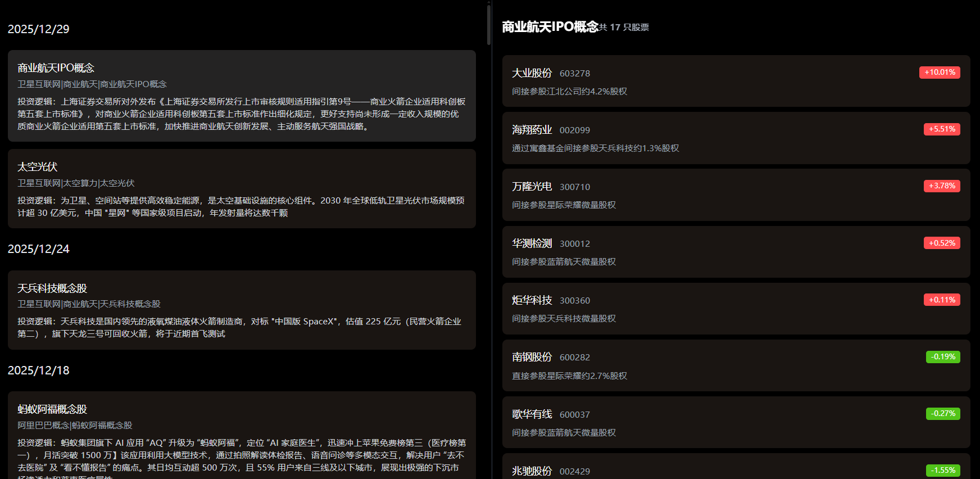The width and height of the screenshot is (980, 479).
Task: Select 万隆光电 stock entry
Action: pos(736,195)
